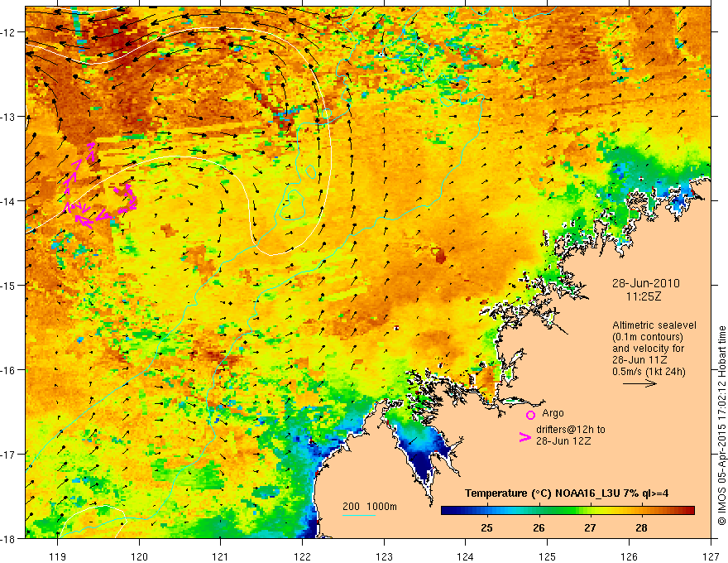Click the dark red end of color bar
Viewport: 728px width, 563px height.
(x=689, y=511)
